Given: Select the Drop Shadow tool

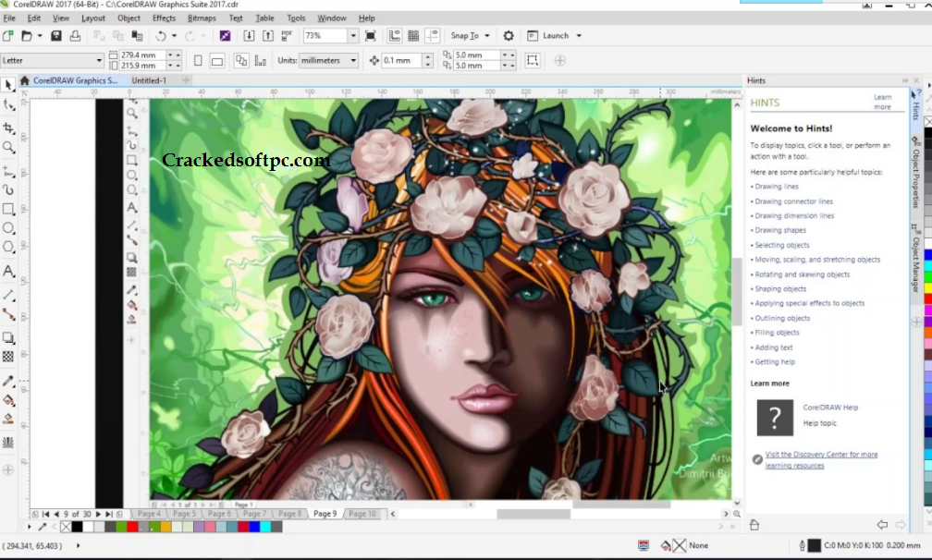Looking at the screenshot, I should (x=8, y=338).
